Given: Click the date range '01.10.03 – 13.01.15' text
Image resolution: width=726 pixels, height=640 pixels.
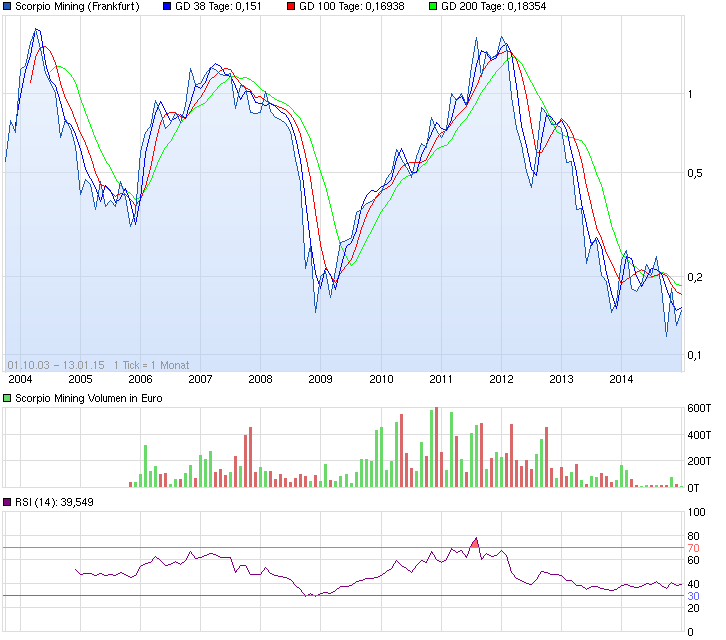Looking at the screenshot, I should (56, 365).
